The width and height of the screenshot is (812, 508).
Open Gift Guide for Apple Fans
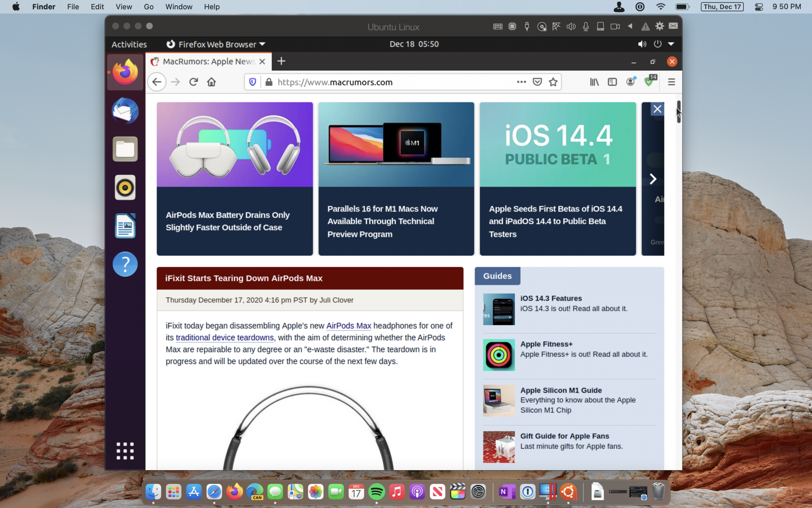[564, 436]
